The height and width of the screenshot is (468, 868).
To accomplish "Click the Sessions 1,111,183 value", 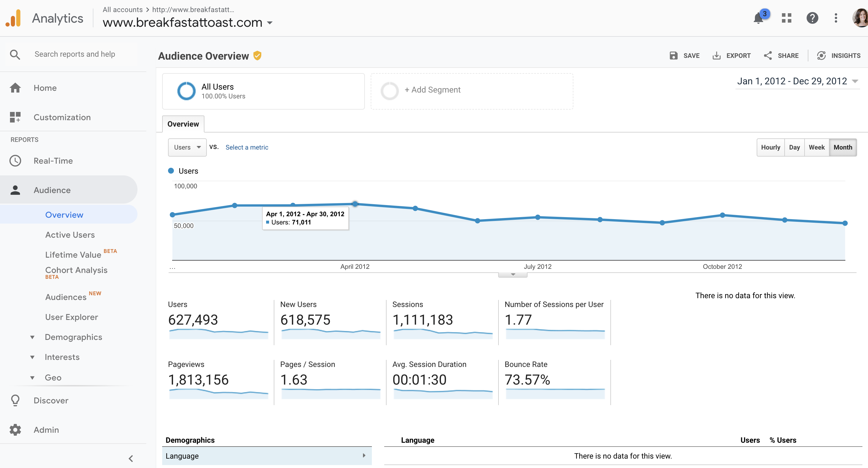I will pos(422,320).
